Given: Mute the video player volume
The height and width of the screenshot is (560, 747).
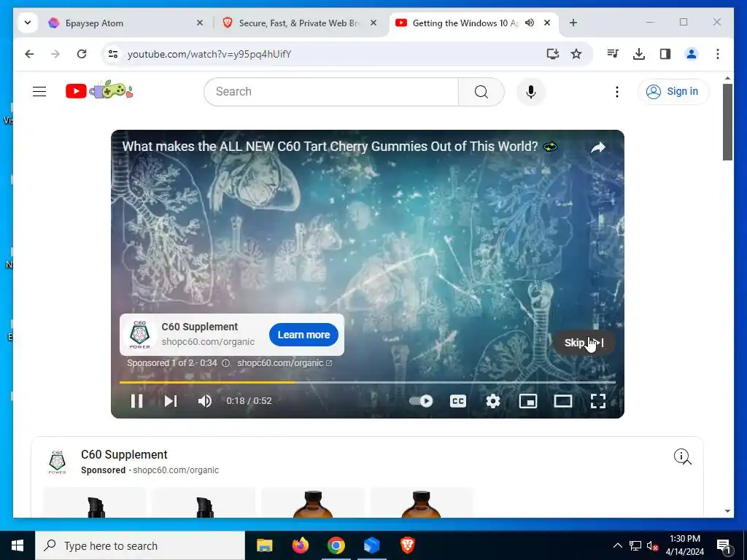Looking at the screenshot, I should point(205,401).
